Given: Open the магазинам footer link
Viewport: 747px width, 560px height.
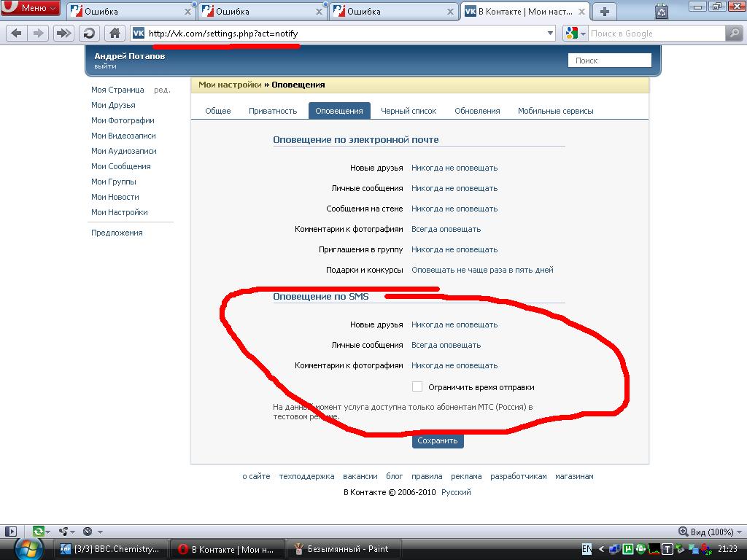Looking at the screenshot, I should [x=574, y=476].
